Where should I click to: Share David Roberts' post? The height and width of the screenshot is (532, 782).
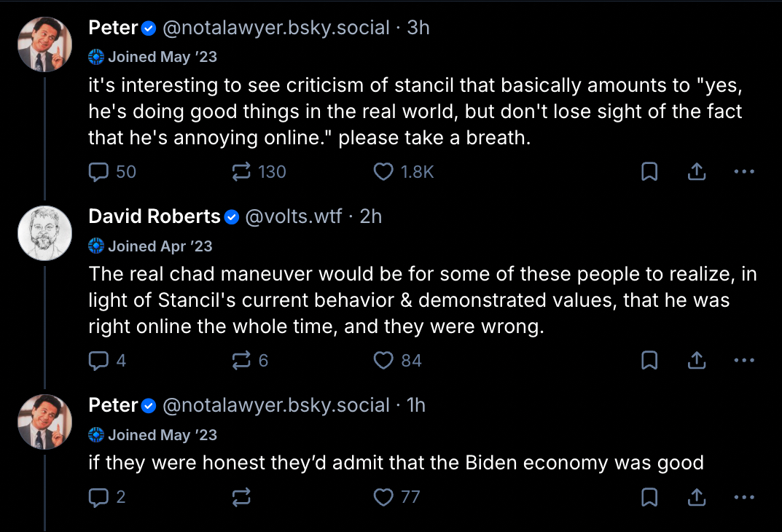(696, 360)
